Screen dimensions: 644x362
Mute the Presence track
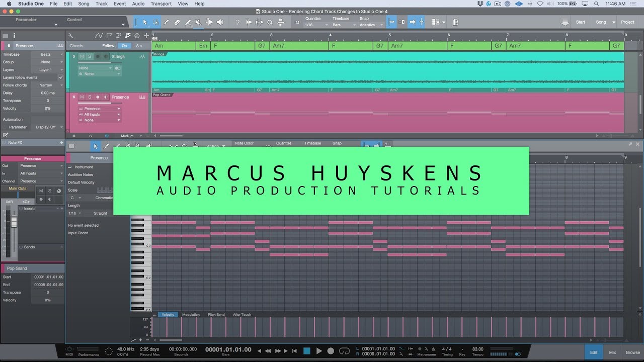coord(82,97)
